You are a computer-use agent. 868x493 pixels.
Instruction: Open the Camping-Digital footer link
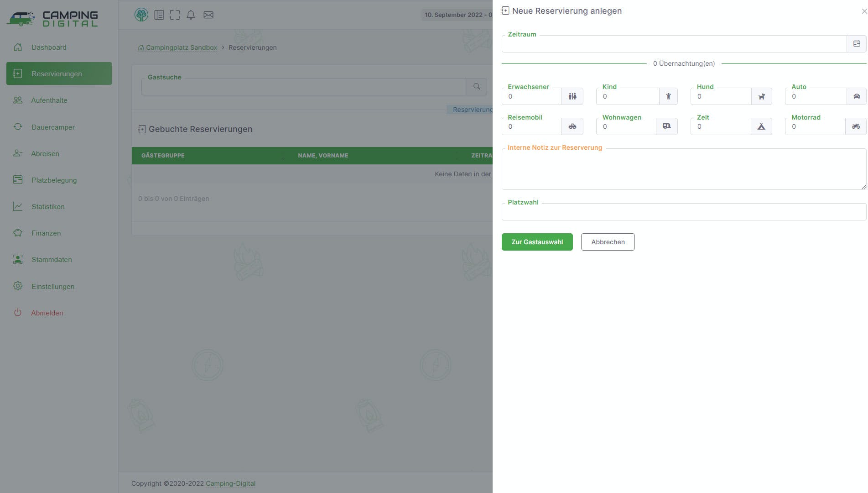point(230,483)
